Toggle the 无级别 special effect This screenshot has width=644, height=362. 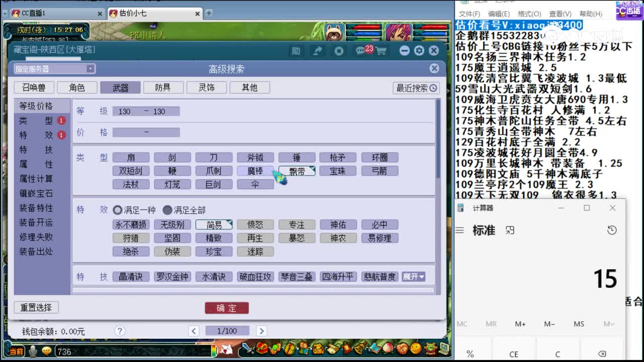pyautogui.click(x=173, y=225)
